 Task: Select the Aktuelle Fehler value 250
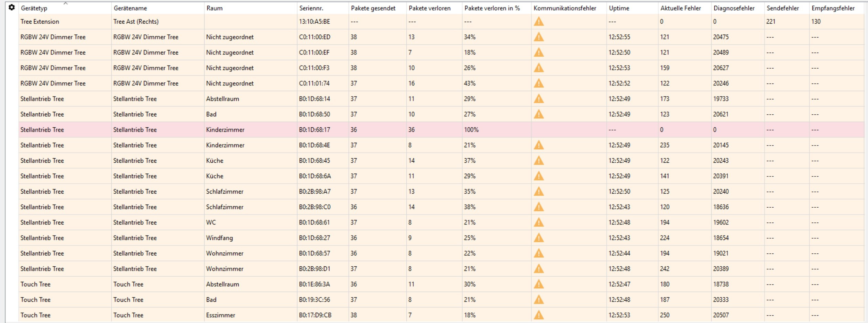point(664,315)
